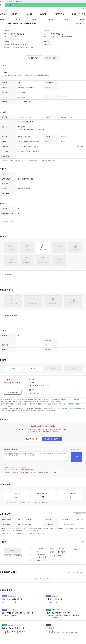Screen dimensions: 86x644
Task: Open the 산업안전산업기사 취득 recommendation
Action: pos(13,628)
